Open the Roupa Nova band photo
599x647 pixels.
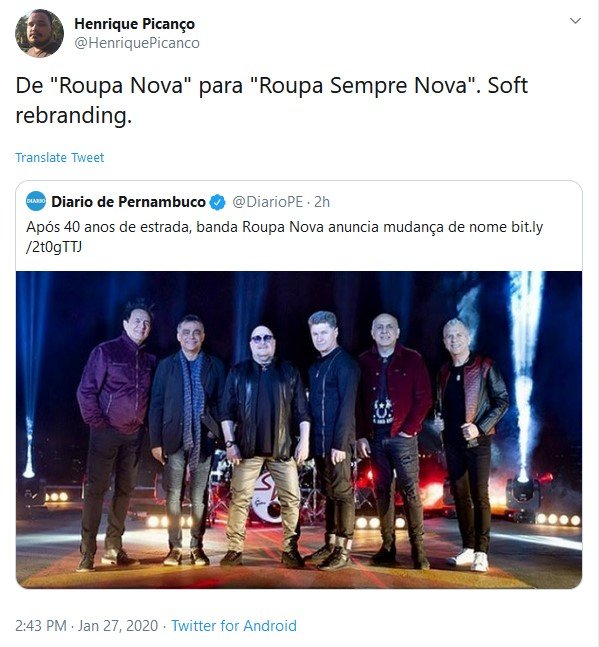[299, 430]
